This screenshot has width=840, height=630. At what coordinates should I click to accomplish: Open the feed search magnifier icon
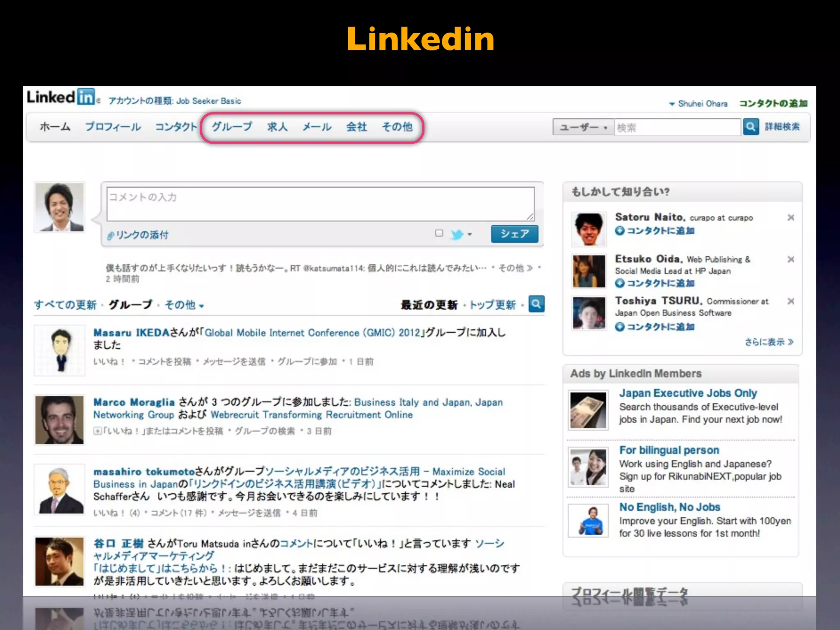536,304
